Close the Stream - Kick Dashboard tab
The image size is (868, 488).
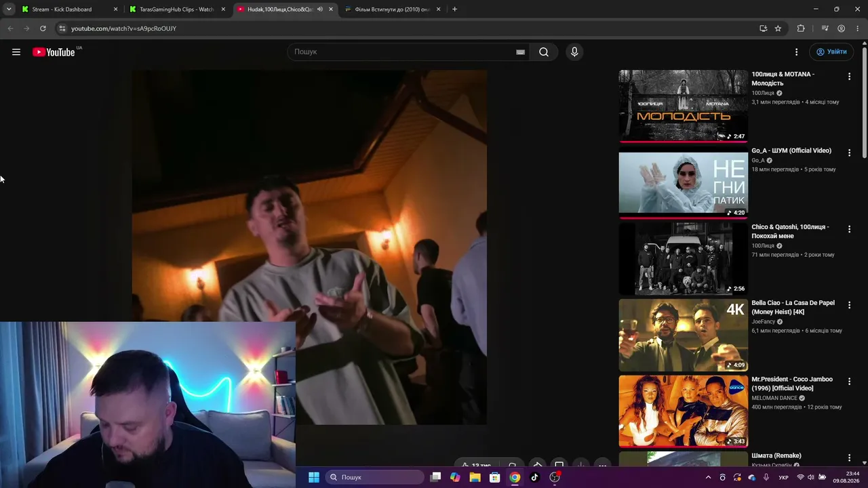pyautogui.click(x=115, y=9)
